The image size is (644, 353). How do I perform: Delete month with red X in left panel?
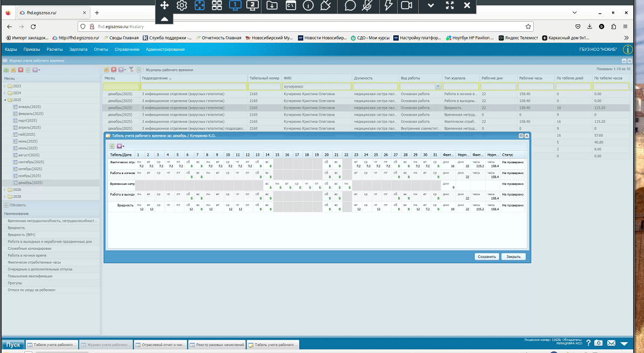point(21,70)
